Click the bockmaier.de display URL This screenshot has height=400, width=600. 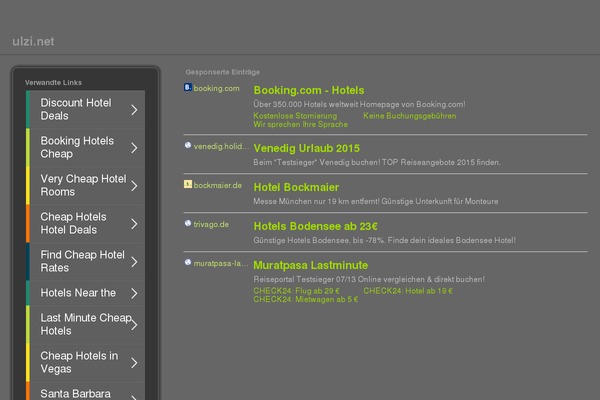pyautogui.click(x=217, y=185)
